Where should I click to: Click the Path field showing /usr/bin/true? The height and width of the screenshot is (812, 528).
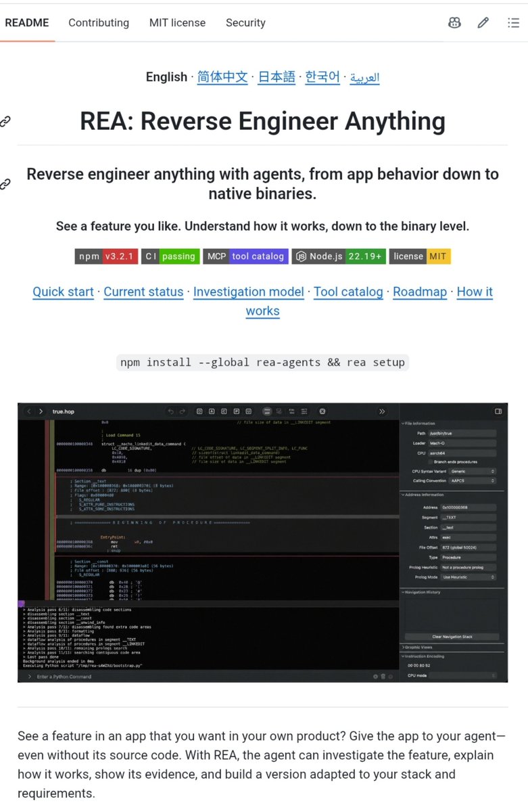tap(462, 433)
